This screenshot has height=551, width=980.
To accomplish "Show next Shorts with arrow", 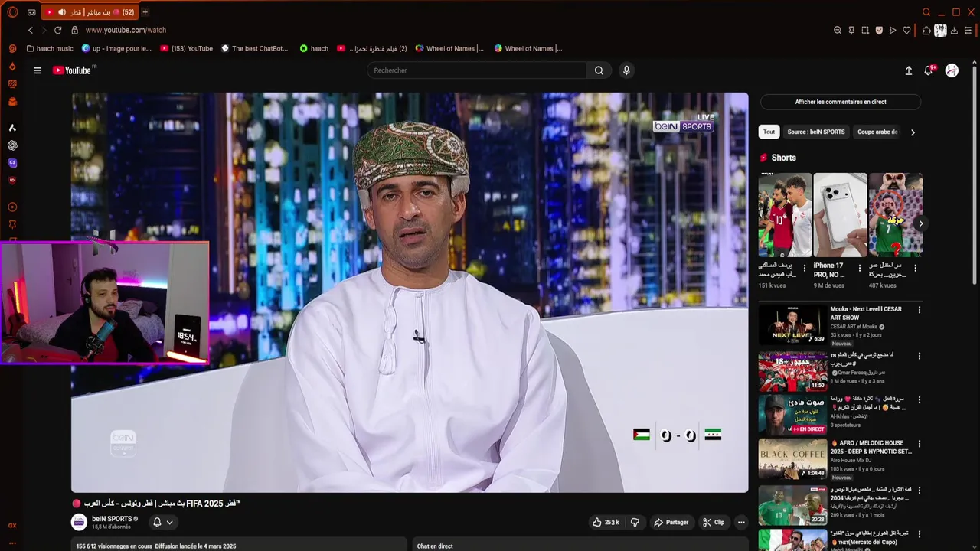I will [921, 223].
